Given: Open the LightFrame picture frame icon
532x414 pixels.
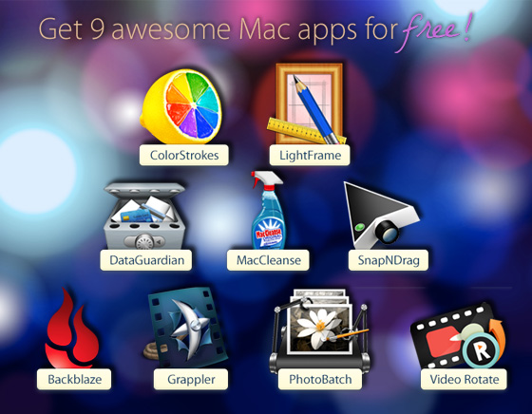Looking at the screenshot, I should click(307, 103).
